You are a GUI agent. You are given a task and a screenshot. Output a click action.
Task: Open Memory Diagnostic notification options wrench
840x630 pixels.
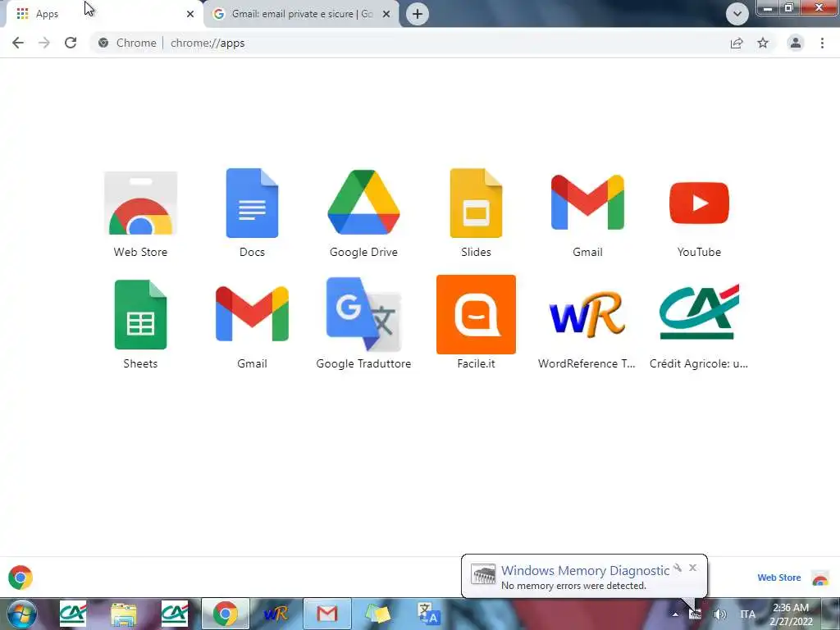pyautogui.click(x=678, y=568)
